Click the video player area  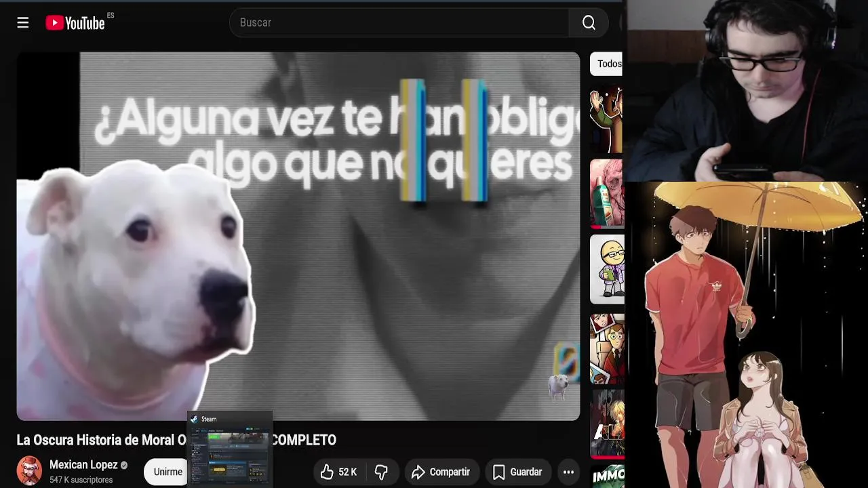click(x=298, y=236)
